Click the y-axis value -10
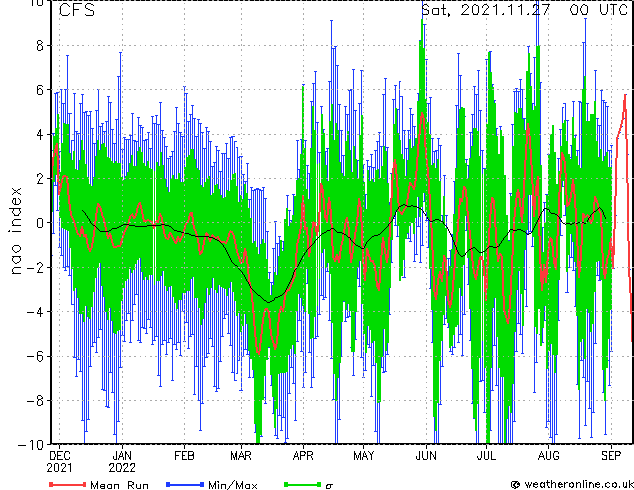This screenshot has height=490, width=634. click(x=31, y=445)
